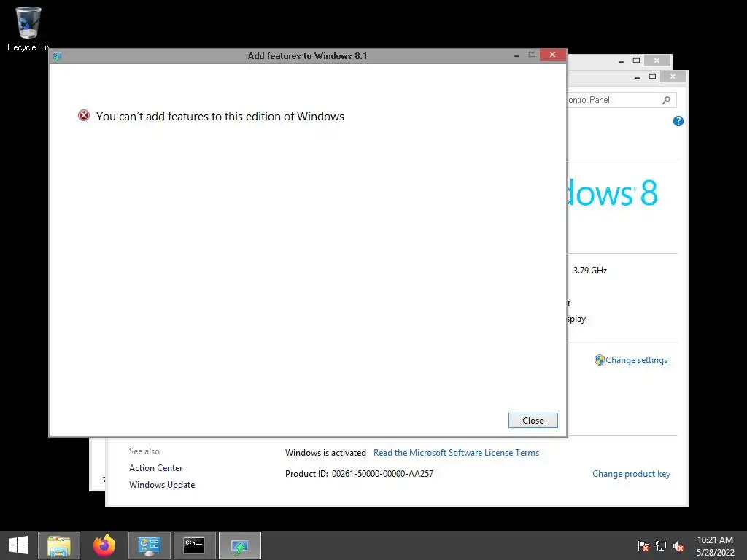The image size is (747, 560).
Task: Click the Close button in Add features dialog
Action: click(533, 421)
